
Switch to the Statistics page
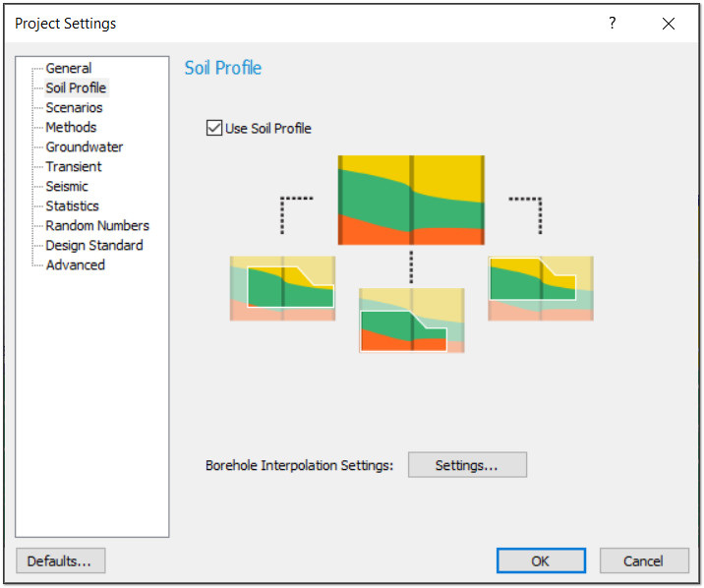pos(73,206)
